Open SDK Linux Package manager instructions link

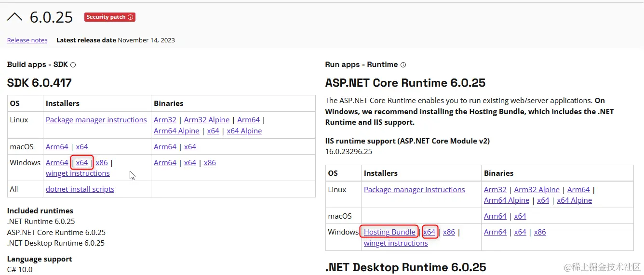96,120
